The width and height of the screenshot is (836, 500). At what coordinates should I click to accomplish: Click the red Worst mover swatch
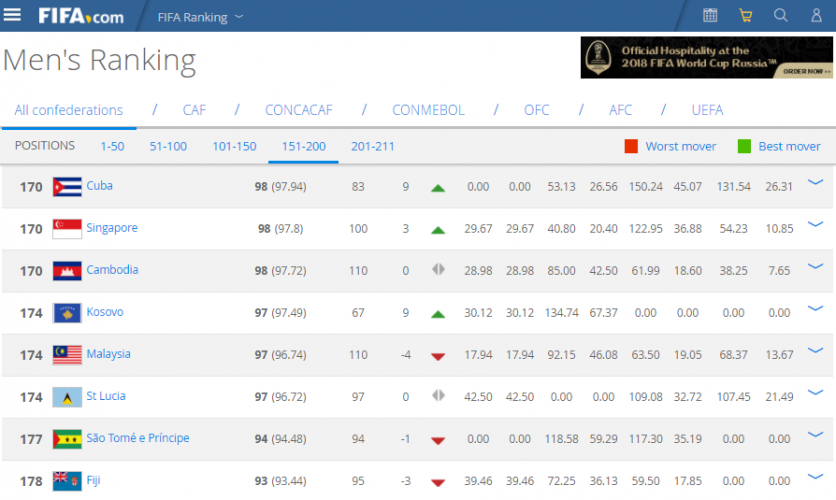tap(631, 146)
